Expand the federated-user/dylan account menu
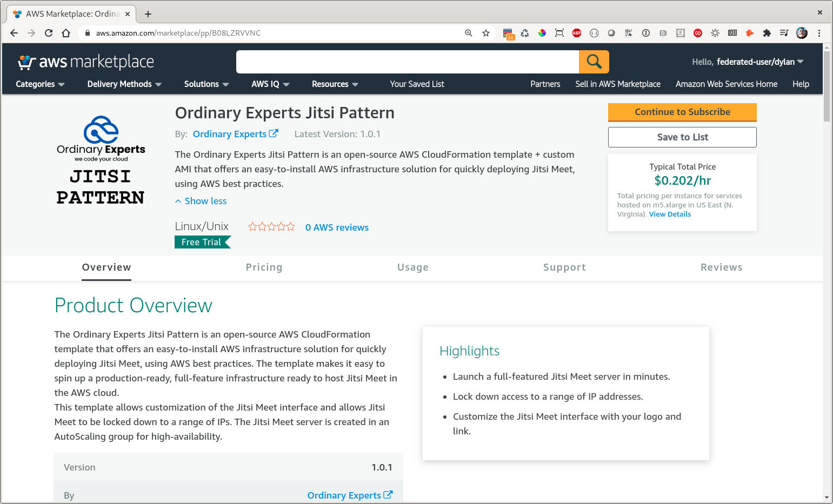 tap(748, 62)
